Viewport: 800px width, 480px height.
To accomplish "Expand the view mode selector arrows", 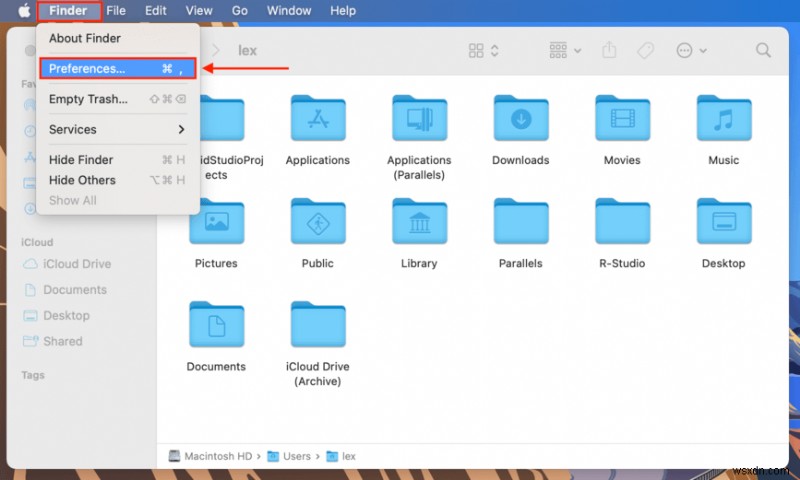I will tap(494, 50).
